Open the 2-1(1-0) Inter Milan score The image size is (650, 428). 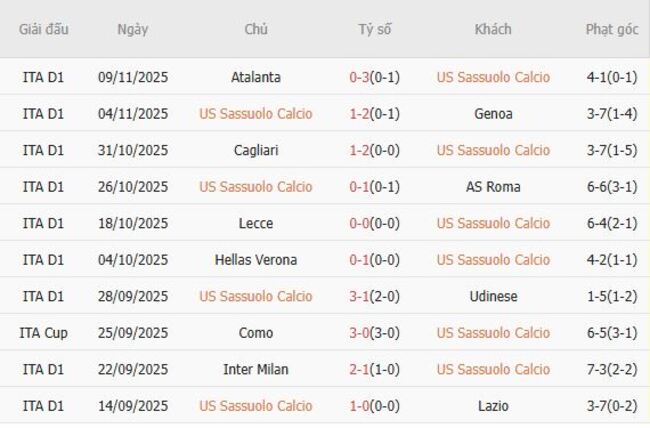tap(375, 369)
